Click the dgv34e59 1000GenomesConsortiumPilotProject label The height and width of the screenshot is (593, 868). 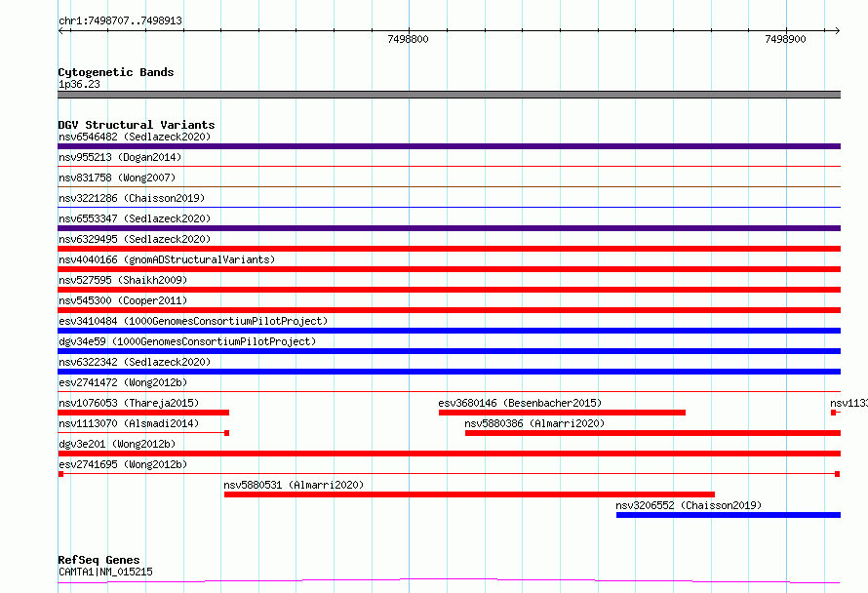click(187, 341)
